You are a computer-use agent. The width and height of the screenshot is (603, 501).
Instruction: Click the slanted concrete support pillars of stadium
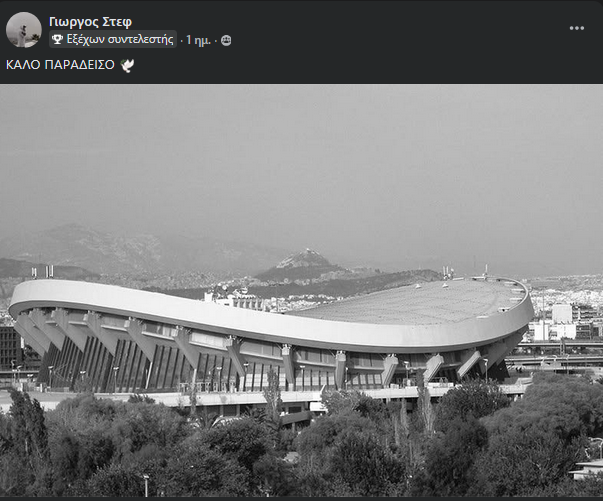click(185, 346)
